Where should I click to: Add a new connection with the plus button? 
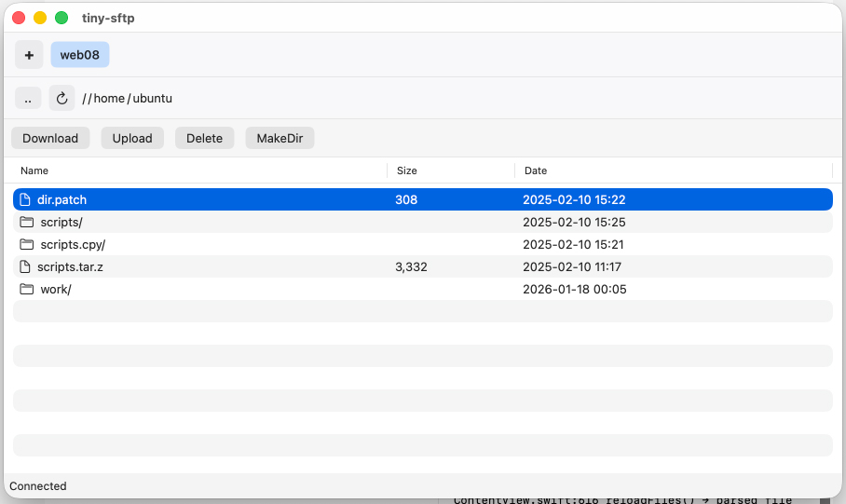29,55
